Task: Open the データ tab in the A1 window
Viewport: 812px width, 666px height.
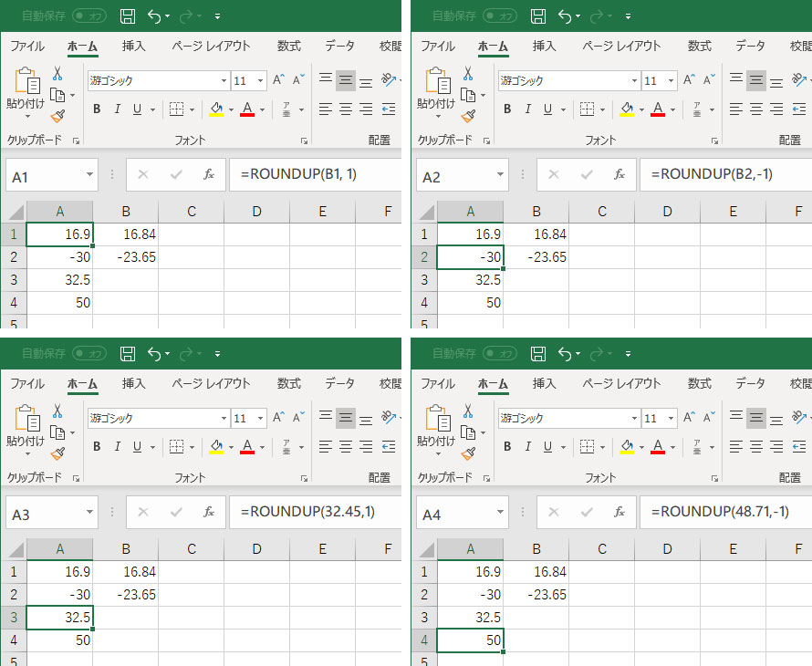Action: [339, 47]
